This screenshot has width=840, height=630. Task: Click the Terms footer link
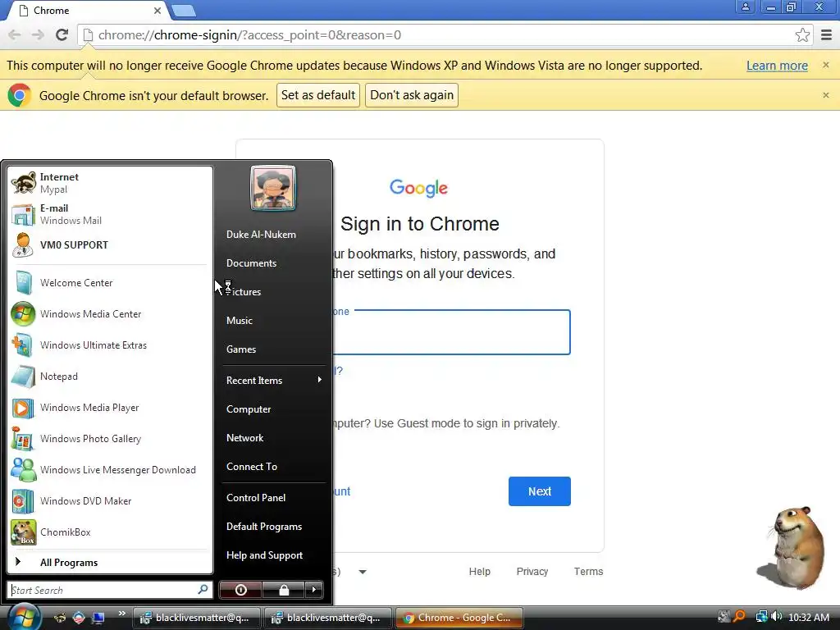(588, 572)
